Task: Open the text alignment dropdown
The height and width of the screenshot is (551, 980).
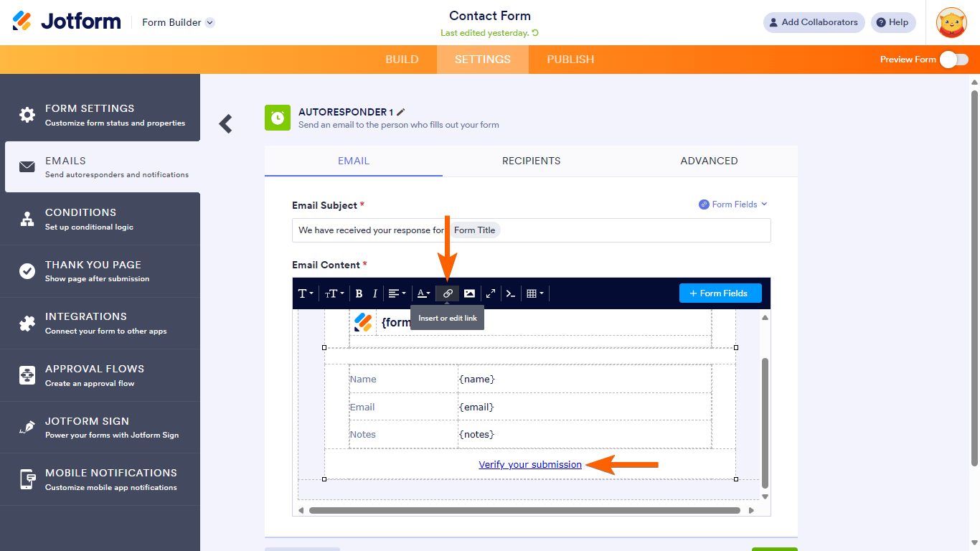Action: [x=397, y=293]
